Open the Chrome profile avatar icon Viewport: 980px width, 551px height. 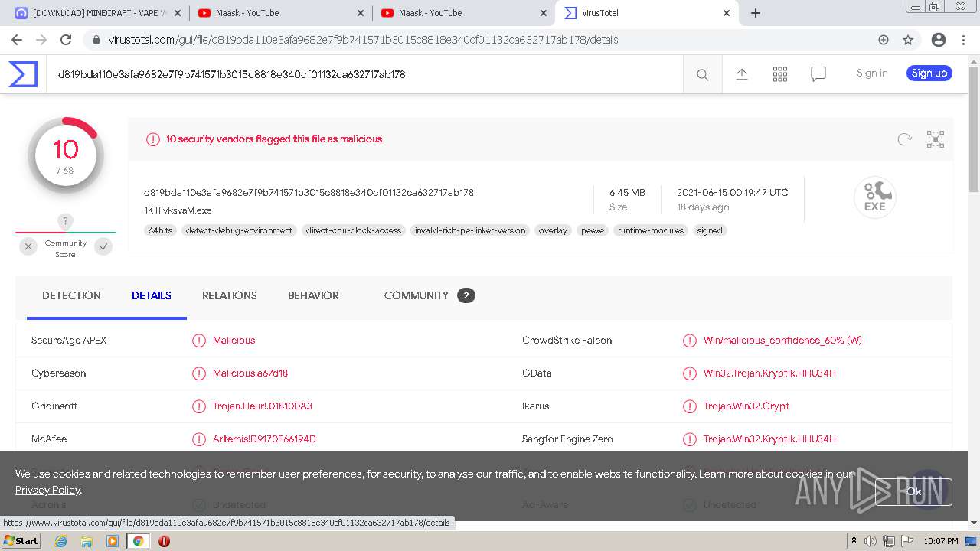pos(939,40)
